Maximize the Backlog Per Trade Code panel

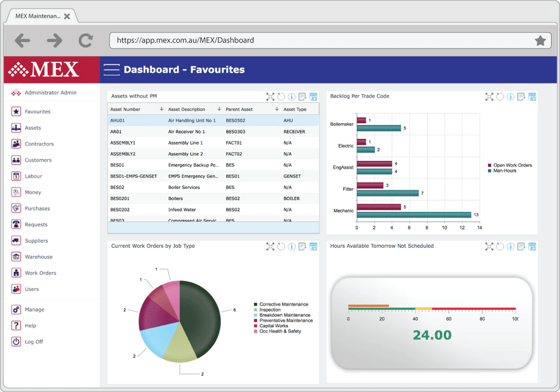click(x=489, y=96)
